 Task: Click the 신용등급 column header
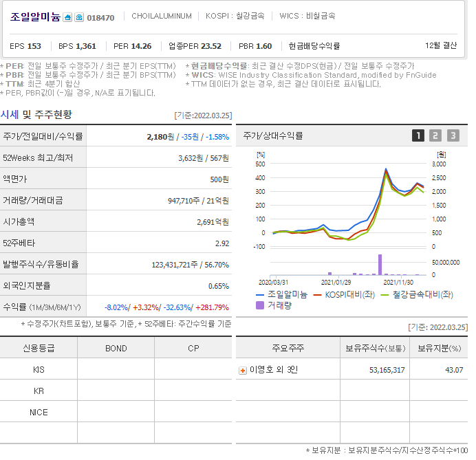point(39,348)
